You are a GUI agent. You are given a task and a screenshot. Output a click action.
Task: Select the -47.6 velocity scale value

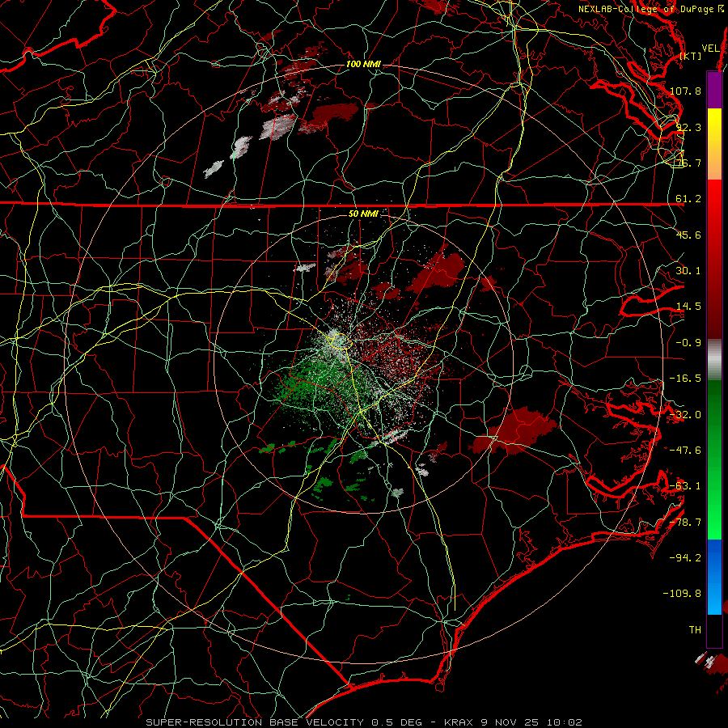(x=685, y=451)
